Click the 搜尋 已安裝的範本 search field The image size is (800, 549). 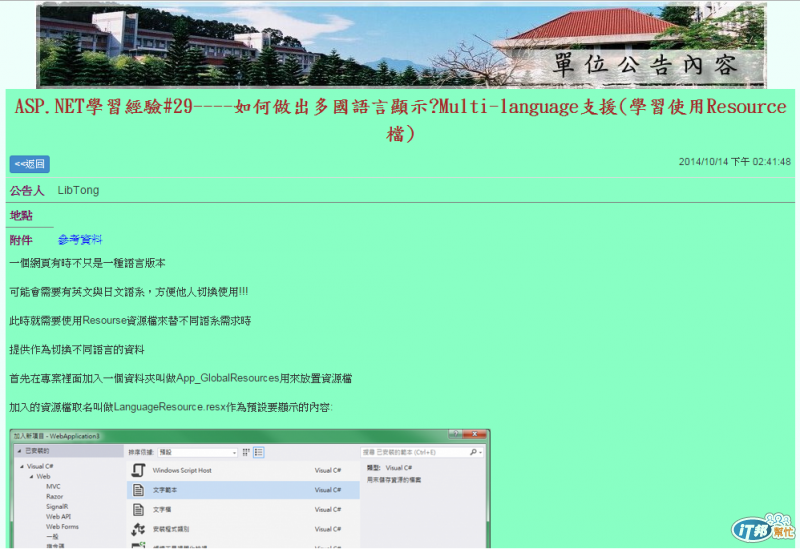(x=422, y=453)
